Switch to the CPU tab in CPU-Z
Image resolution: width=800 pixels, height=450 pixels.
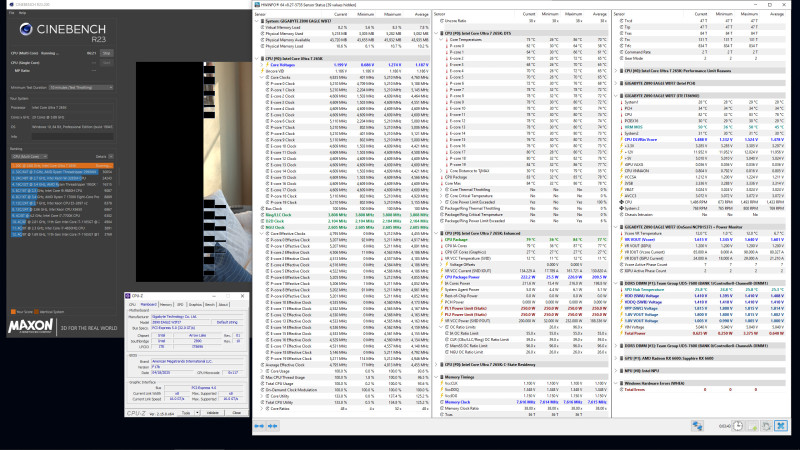coord(133,305)
